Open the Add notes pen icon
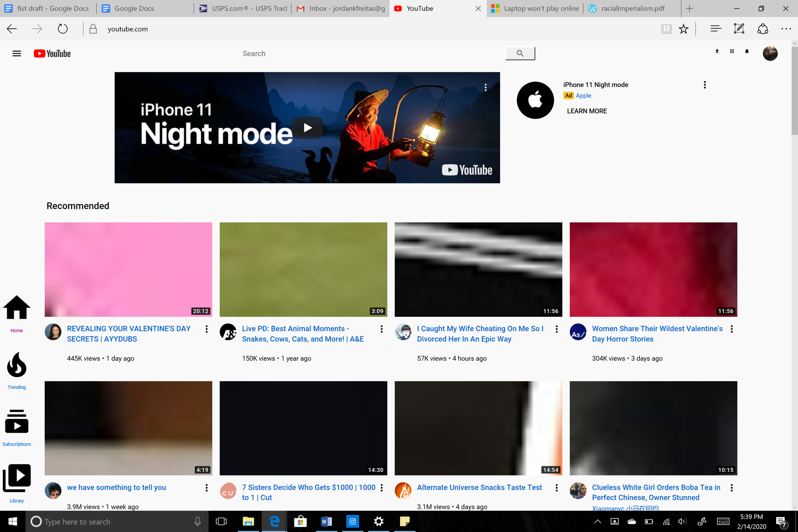The width and height of the screenshot is (798, 532). pyautogui.click(x=739, y=29)
